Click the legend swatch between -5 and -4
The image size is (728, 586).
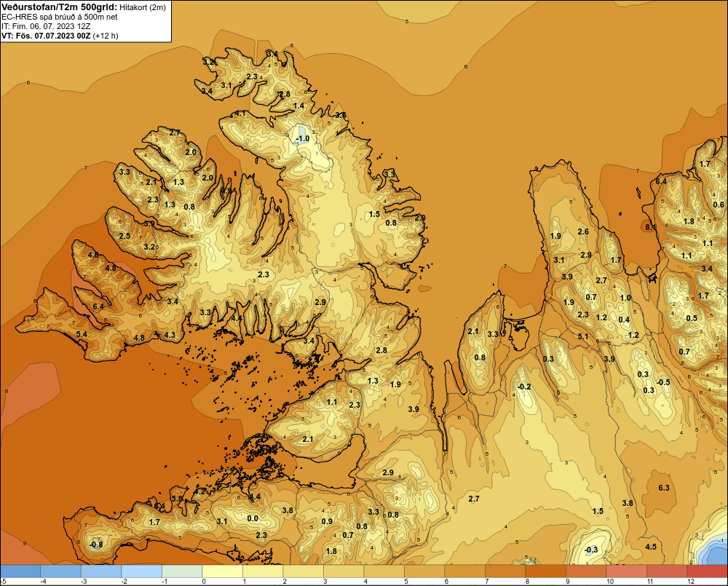tap(20, 571)
